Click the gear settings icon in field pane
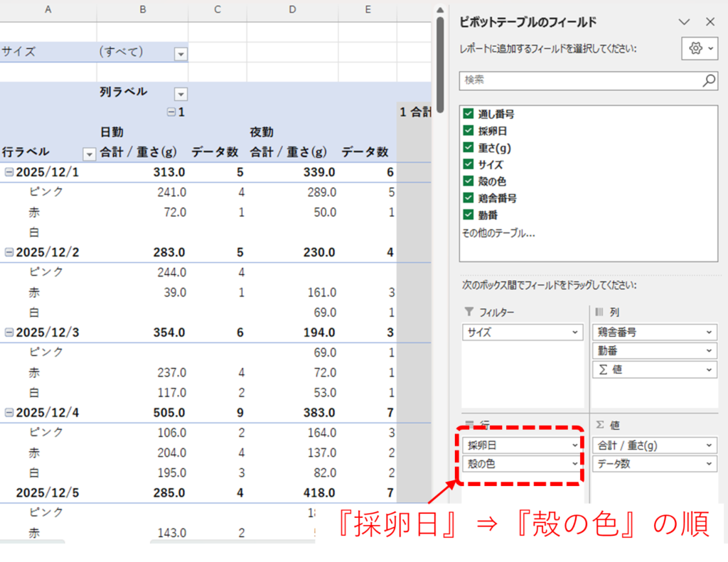The height and width of the screenshot is (562, 728). point(695,48)
